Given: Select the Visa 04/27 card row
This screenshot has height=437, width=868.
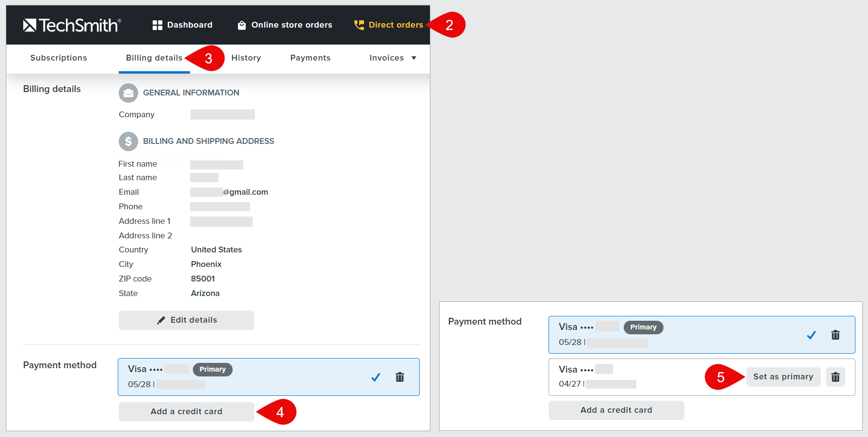Looking at the screenshot, I should [x=702, y=377].
